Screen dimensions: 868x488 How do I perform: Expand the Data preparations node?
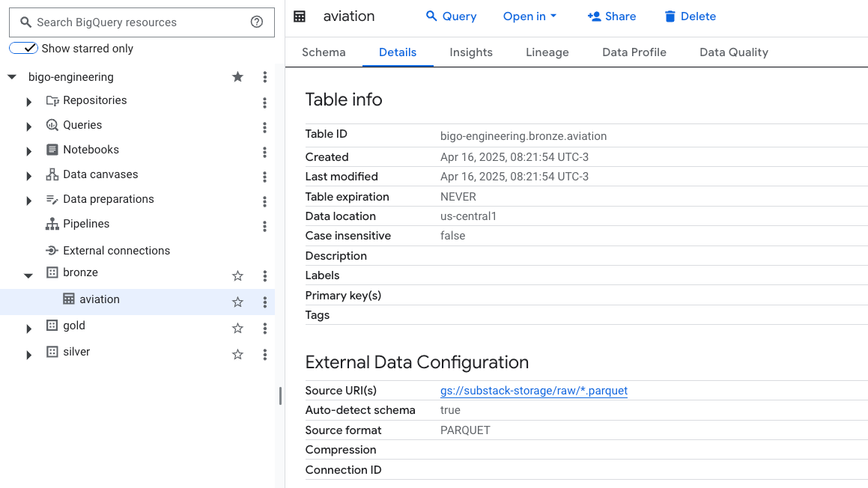pyautogui.click(x=28, y=201)
